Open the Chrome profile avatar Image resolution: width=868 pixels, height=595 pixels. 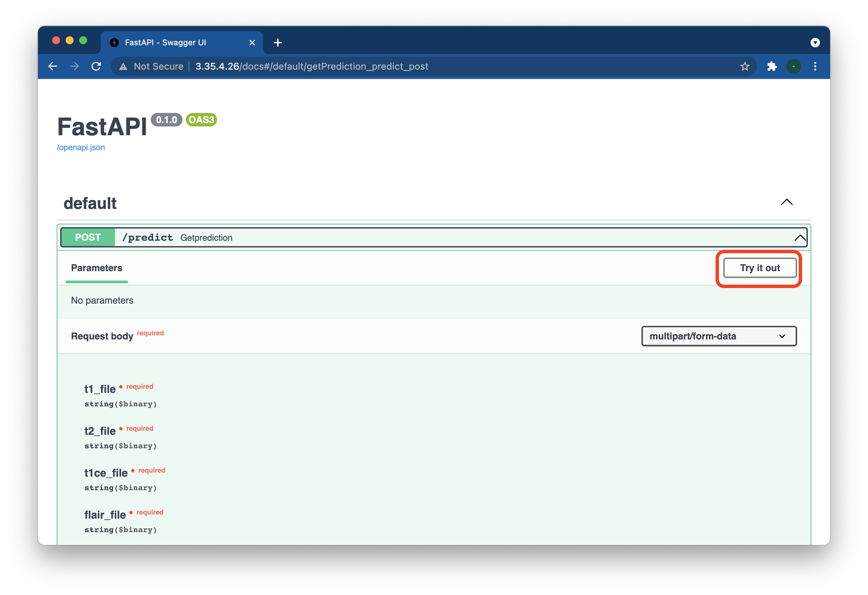click(793, 67)
